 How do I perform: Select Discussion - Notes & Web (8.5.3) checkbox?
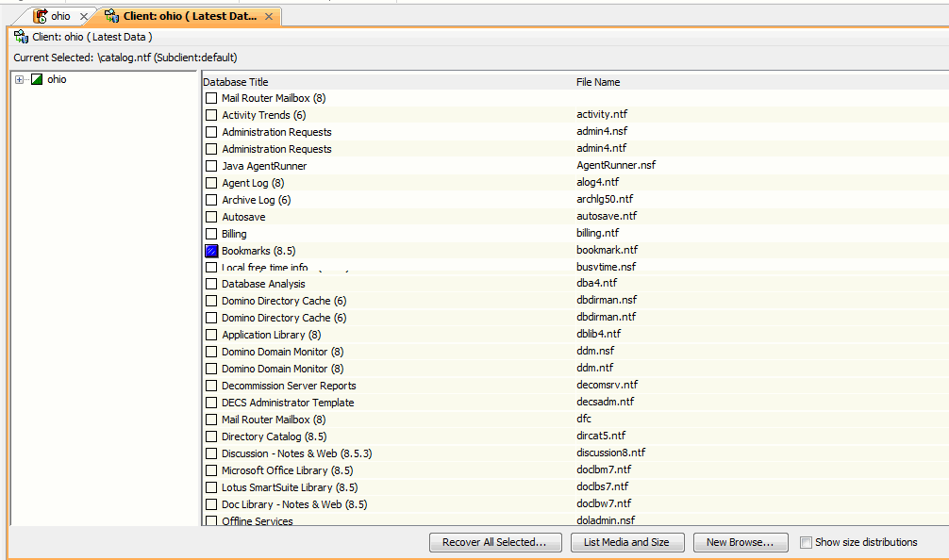(211, 453)
